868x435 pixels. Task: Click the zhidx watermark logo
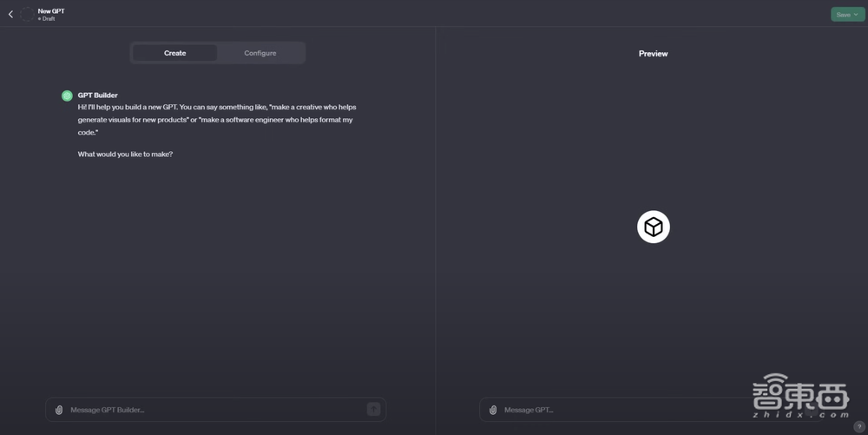(799, 397)
